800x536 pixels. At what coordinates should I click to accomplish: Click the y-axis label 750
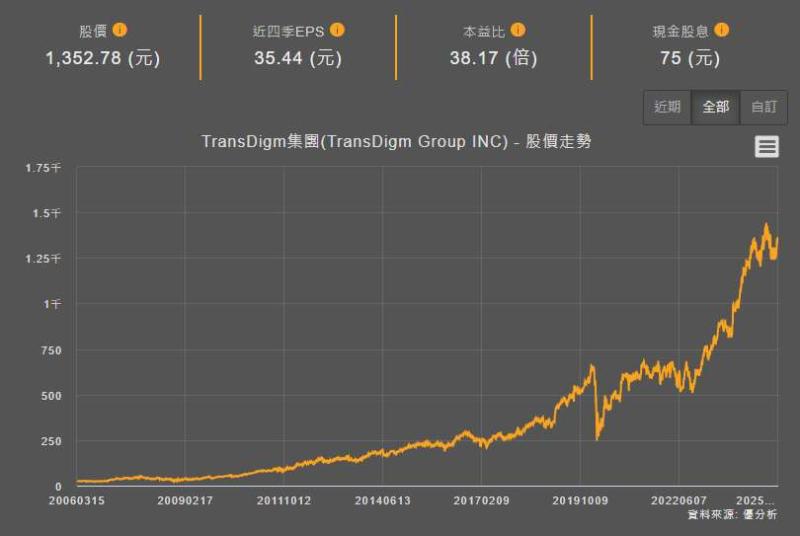coord(52,350)
